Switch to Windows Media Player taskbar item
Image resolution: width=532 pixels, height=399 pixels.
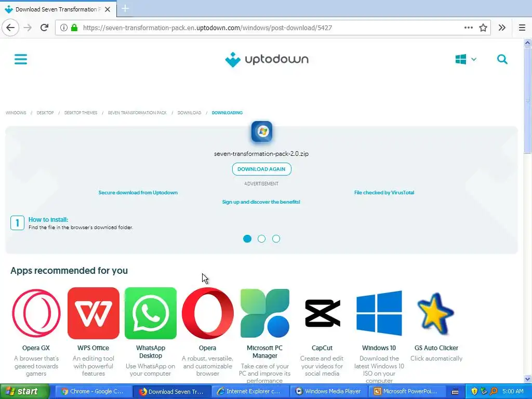point(328,392)
